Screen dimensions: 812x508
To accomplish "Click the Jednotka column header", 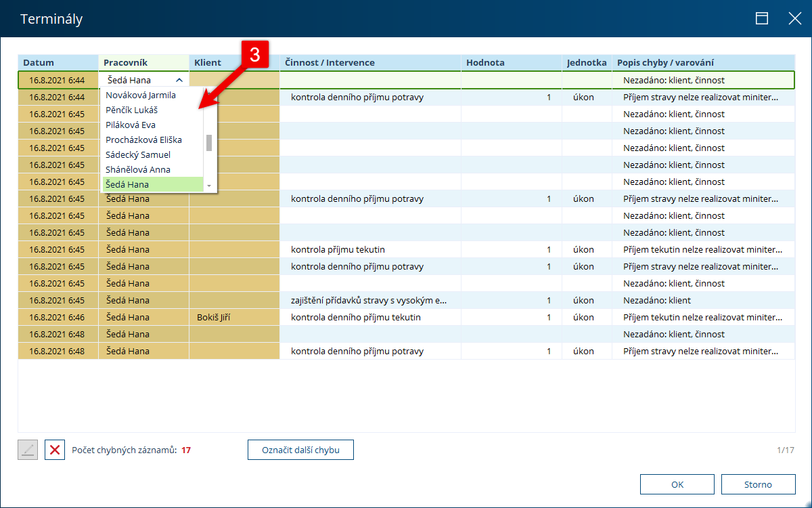I will tap(587, 63).
